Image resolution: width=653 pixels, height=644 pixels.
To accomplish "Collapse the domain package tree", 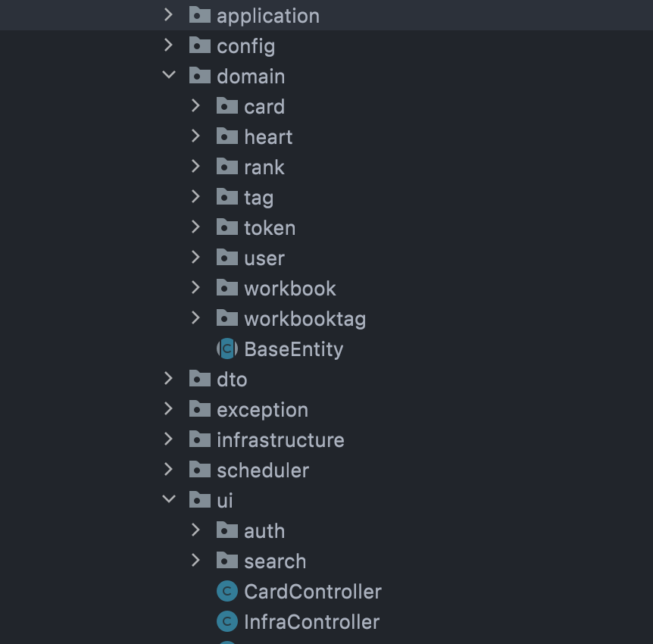I will pyautogui.click(x=169, y=76).
